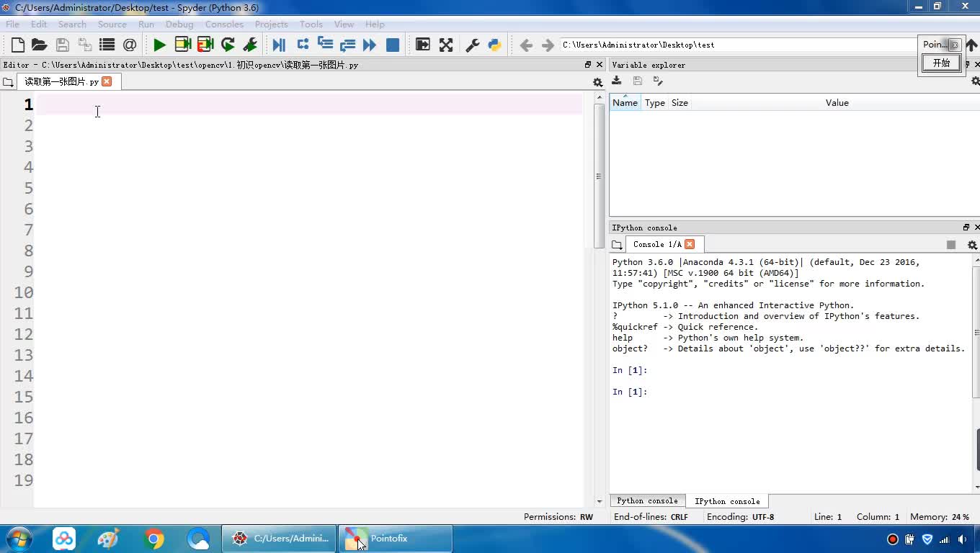
Task: Create a new file from toolbar
Action: point(18,45)
